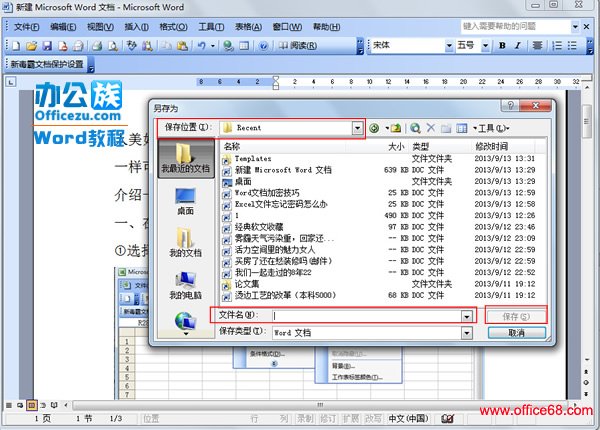
Task: Toggle the bulleted list button
Action: 572,46
